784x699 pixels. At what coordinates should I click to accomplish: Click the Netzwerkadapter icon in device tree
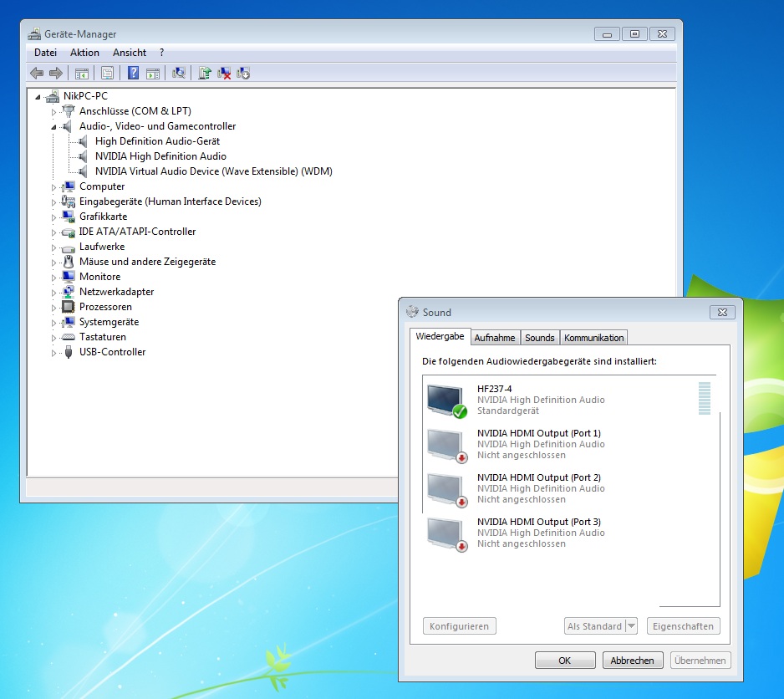pyautogui.click(x=68, y=292)
